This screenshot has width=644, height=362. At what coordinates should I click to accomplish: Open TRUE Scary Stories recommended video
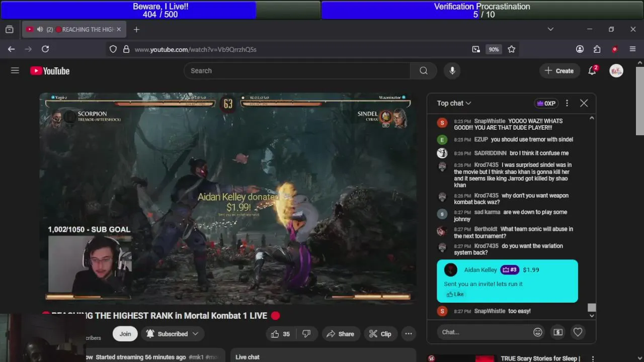tap(540, 358)
